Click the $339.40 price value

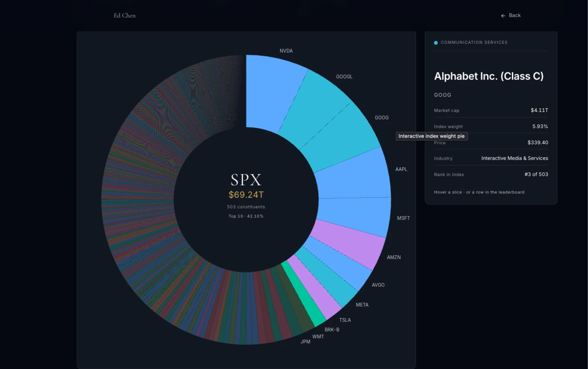[538, 143]
